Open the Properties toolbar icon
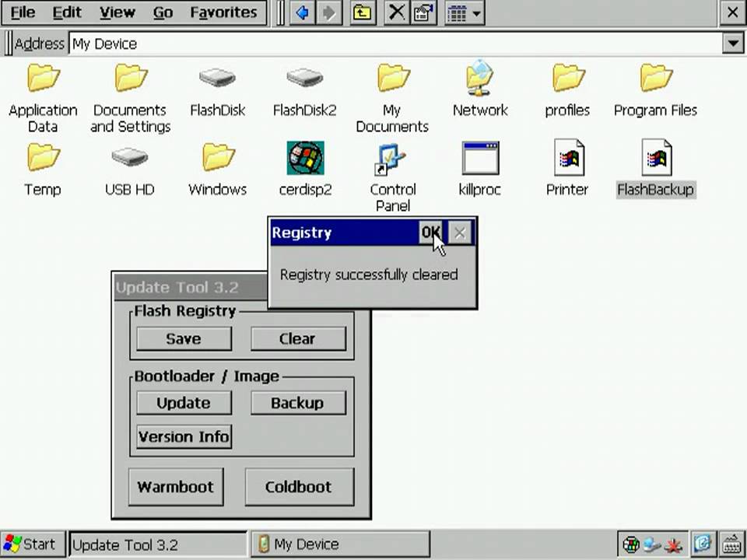Screen dimensions: 747x560 click(x=423, y=13)
